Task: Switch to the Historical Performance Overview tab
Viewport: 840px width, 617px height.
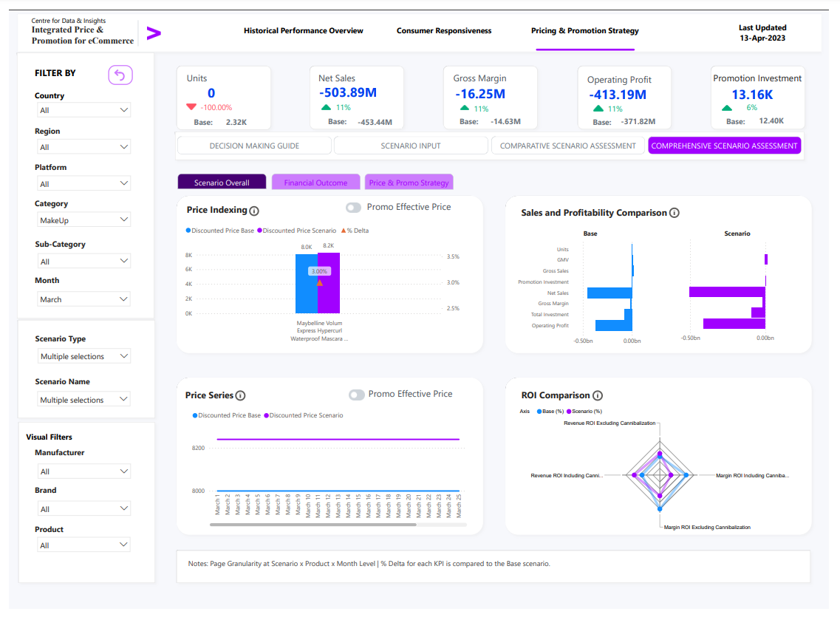Action: tap(304, 30)
